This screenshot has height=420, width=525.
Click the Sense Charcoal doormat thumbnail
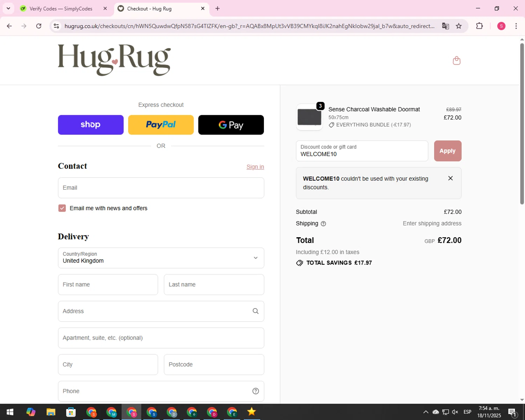(309, 117)
